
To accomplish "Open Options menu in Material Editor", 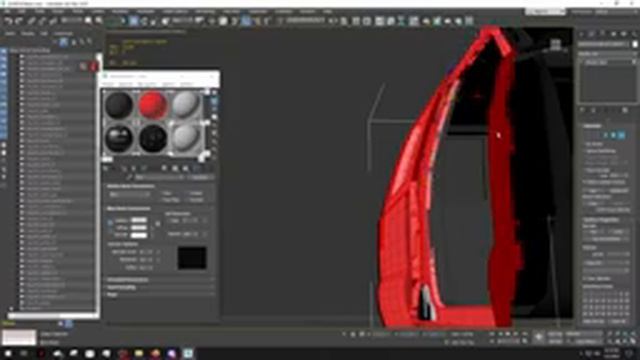I will (169, 84).
